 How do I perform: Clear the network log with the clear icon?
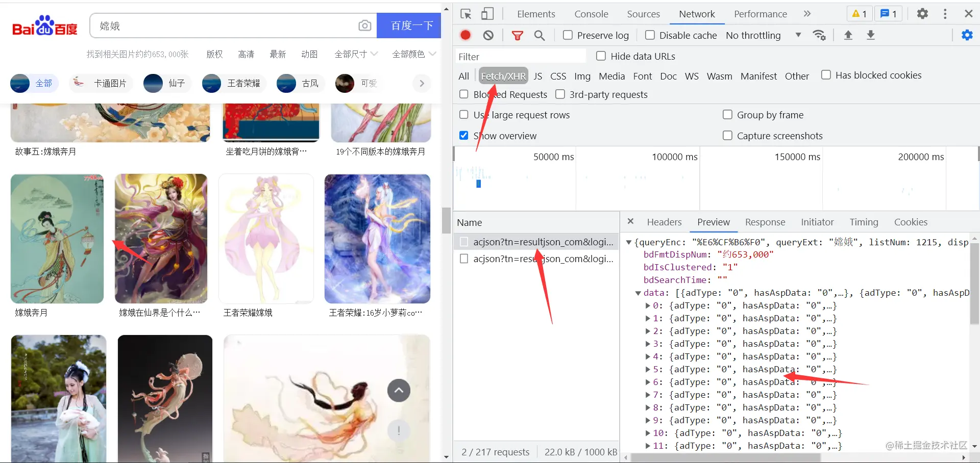[488, 35]
